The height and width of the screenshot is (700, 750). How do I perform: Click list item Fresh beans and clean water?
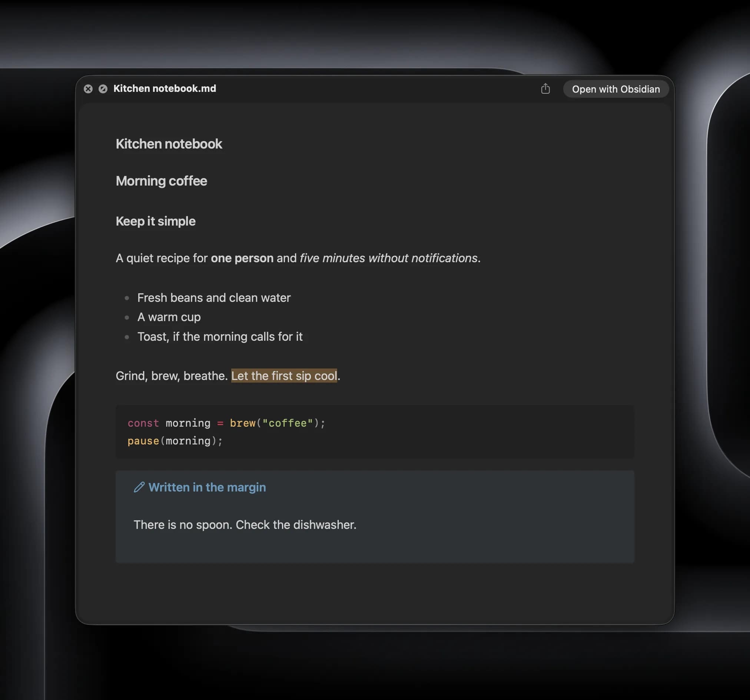point(214,297)
